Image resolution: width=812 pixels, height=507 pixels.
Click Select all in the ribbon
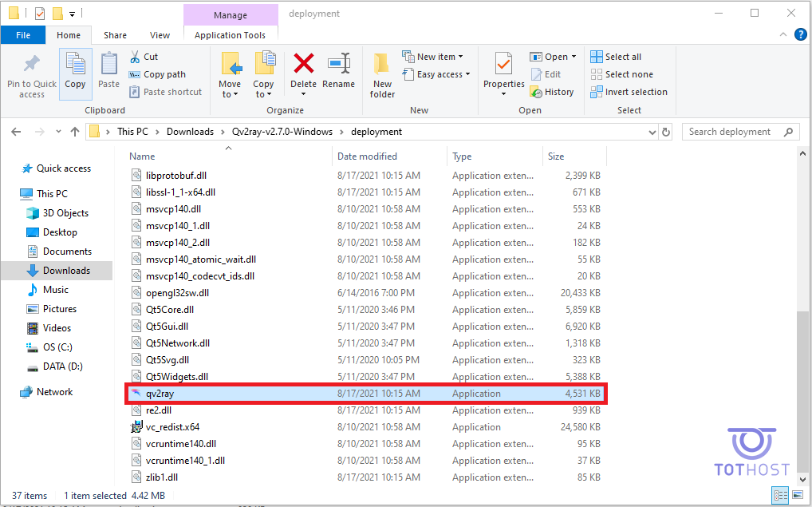[616, 57]
